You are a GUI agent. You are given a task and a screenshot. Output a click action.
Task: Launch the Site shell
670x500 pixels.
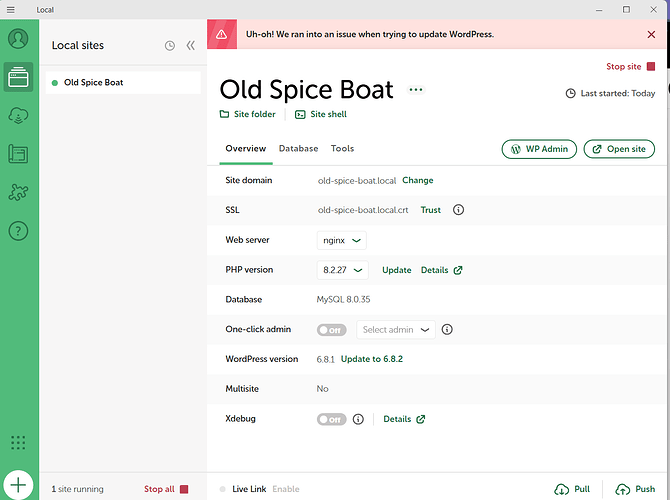321,114
